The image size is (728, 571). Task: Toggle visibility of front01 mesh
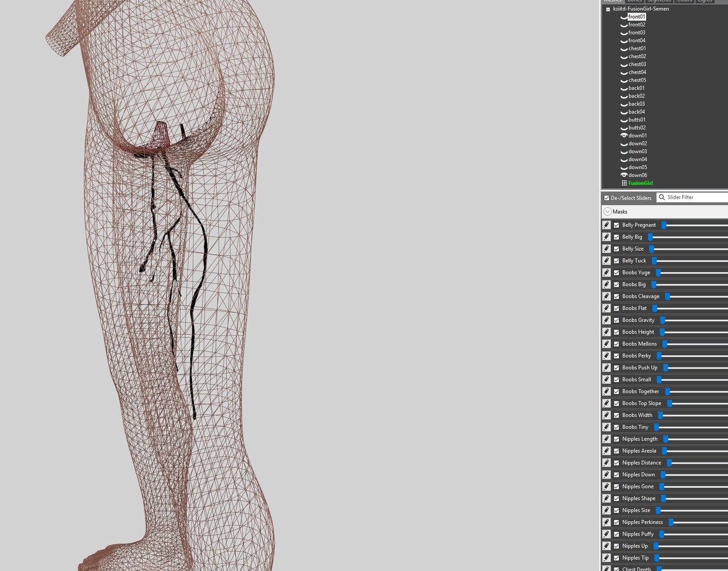point(624,17)
